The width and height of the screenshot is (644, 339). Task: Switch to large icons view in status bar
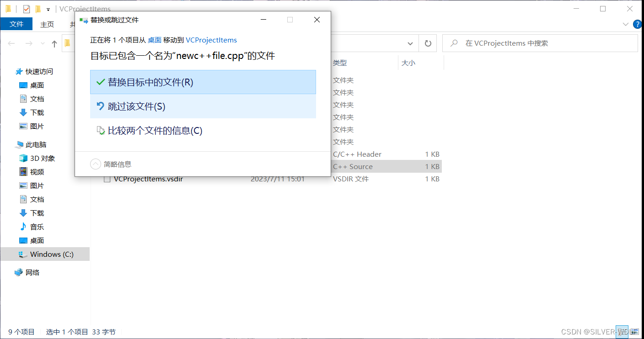click(x=634, y=332)
